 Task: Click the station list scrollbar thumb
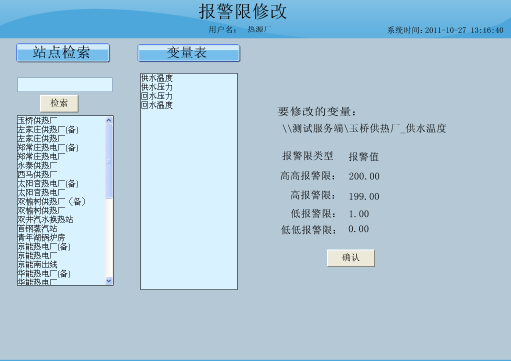pos(109,161)
